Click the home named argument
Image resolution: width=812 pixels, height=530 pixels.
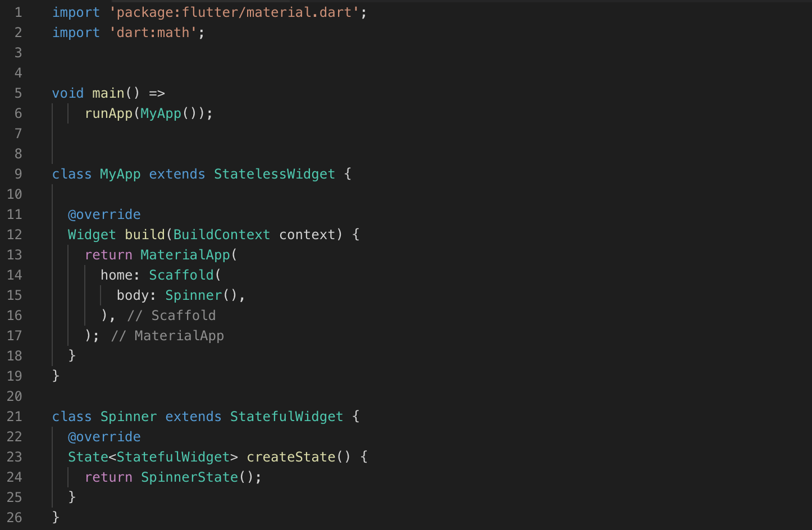click(x=116, y=275)
